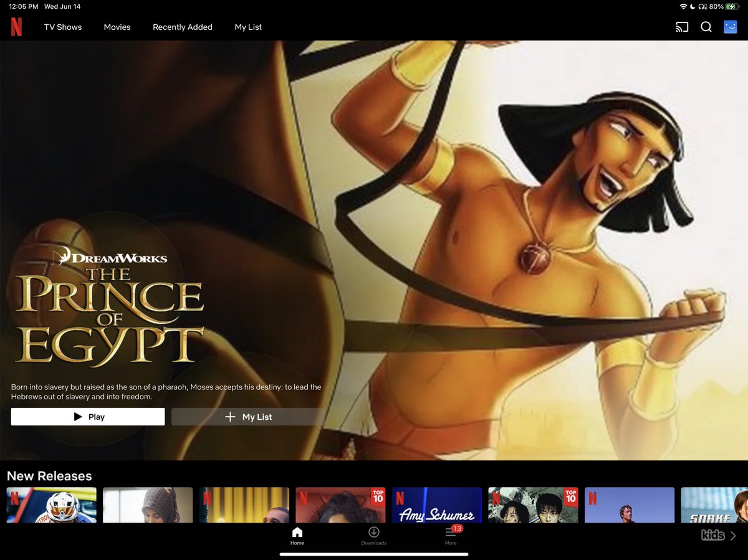Click the movie synopsis text

166,392
